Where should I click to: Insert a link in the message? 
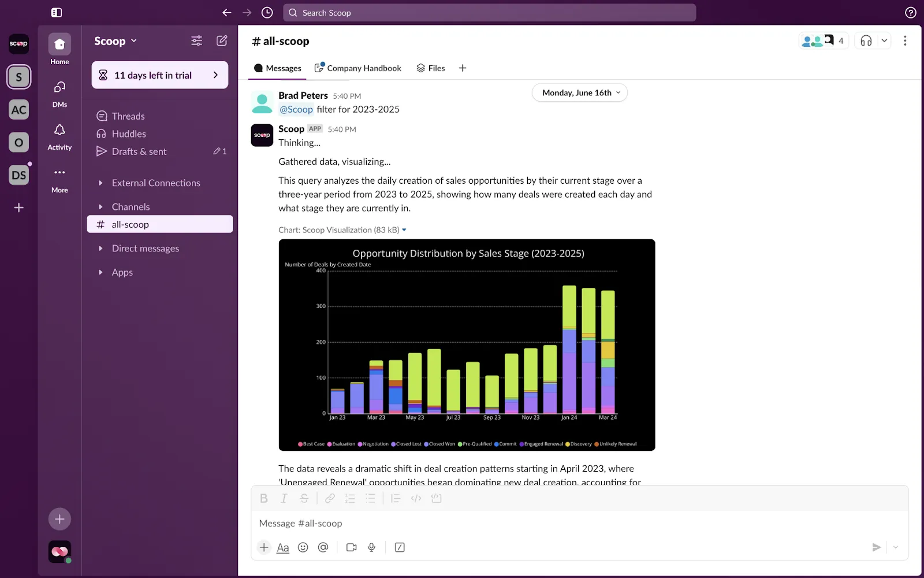330,498
